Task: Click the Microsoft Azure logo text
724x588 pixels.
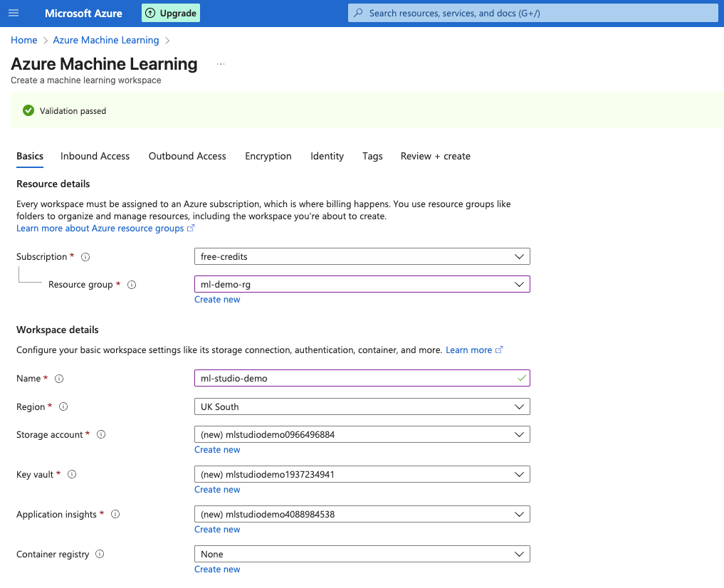Action: [x=83, y=14]
